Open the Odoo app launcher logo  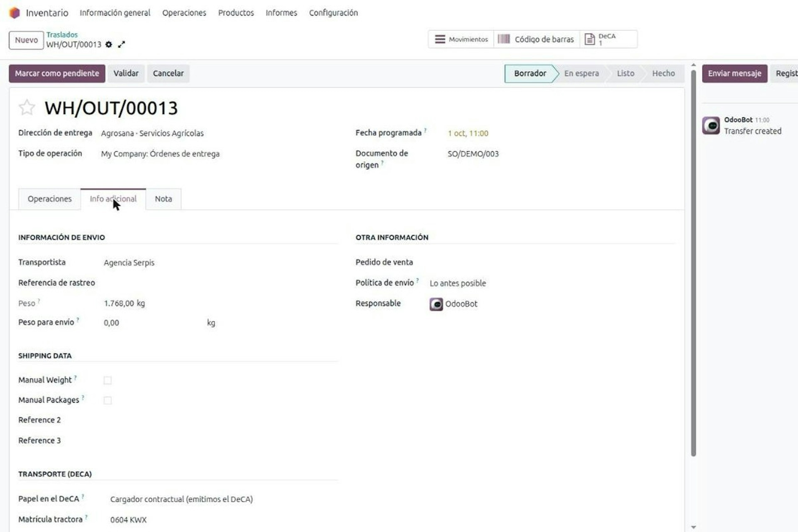tap(14, 13)
